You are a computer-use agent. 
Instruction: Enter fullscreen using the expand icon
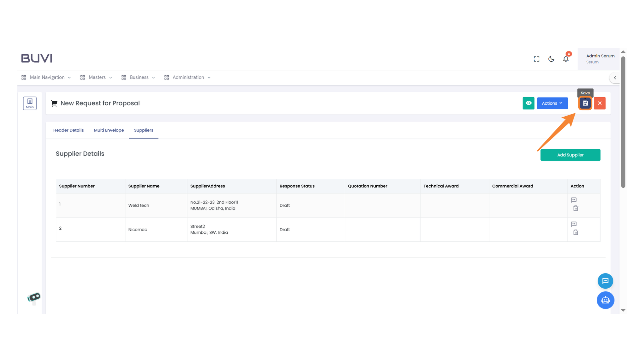pos(537,59)
